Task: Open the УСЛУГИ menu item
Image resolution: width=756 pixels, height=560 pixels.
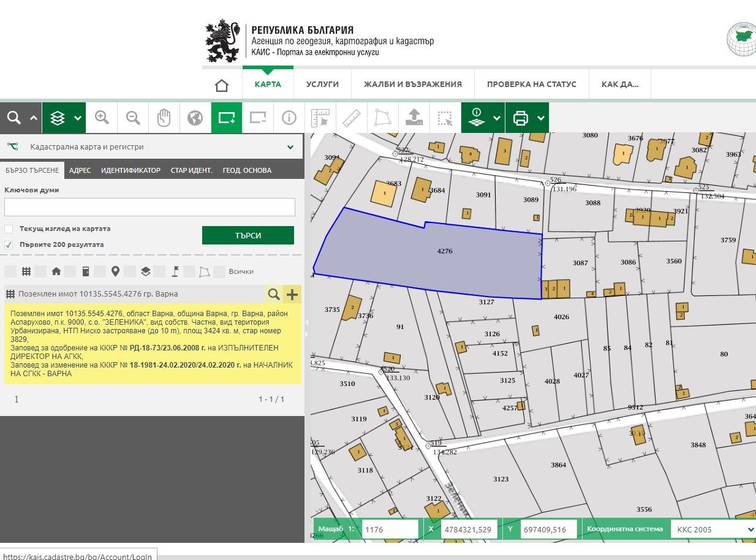Action: (x=322, y=85)
